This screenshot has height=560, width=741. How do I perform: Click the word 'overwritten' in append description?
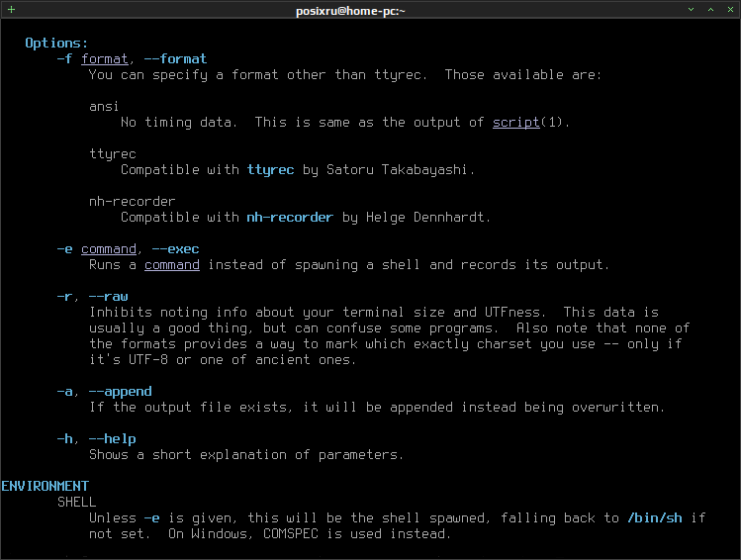615,407
